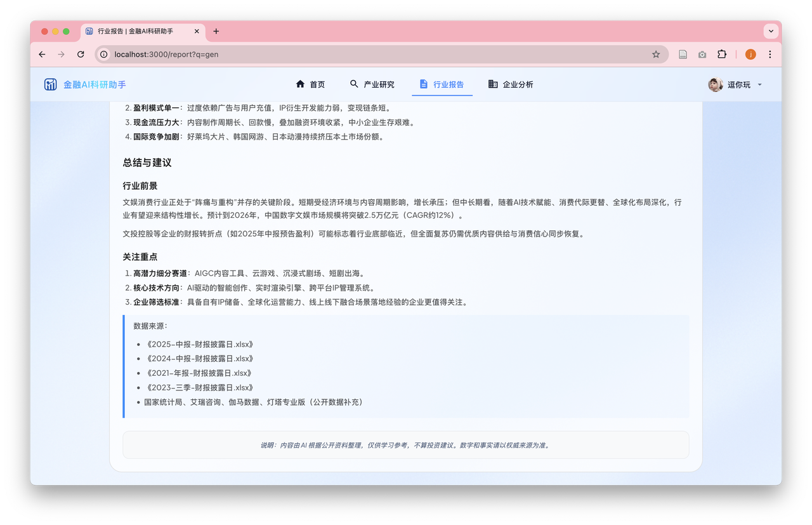Click the paragraph mentioning 文投控股

[353, 234]
